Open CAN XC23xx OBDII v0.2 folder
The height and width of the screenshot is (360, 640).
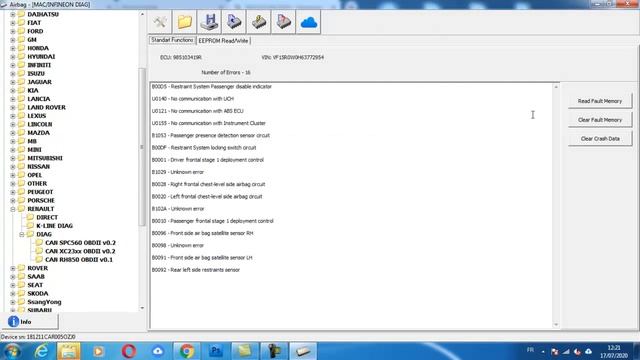click(x=80, y=251)
